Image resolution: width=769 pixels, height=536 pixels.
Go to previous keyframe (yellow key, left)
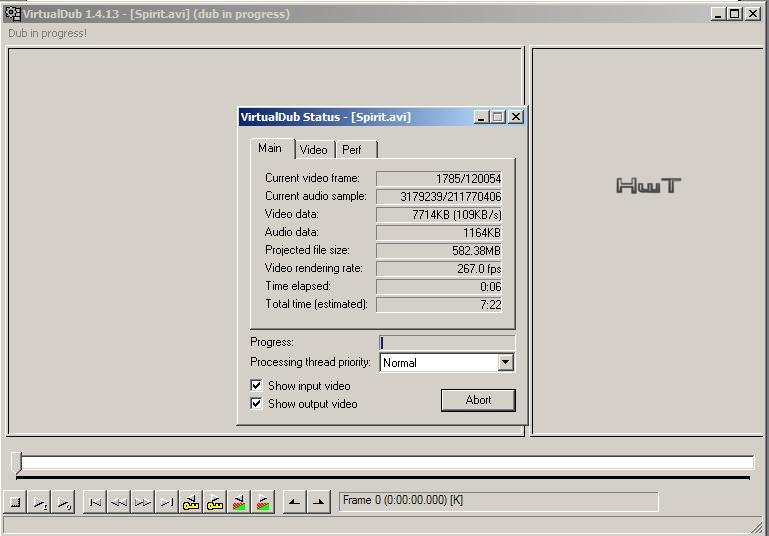[191, 502]
